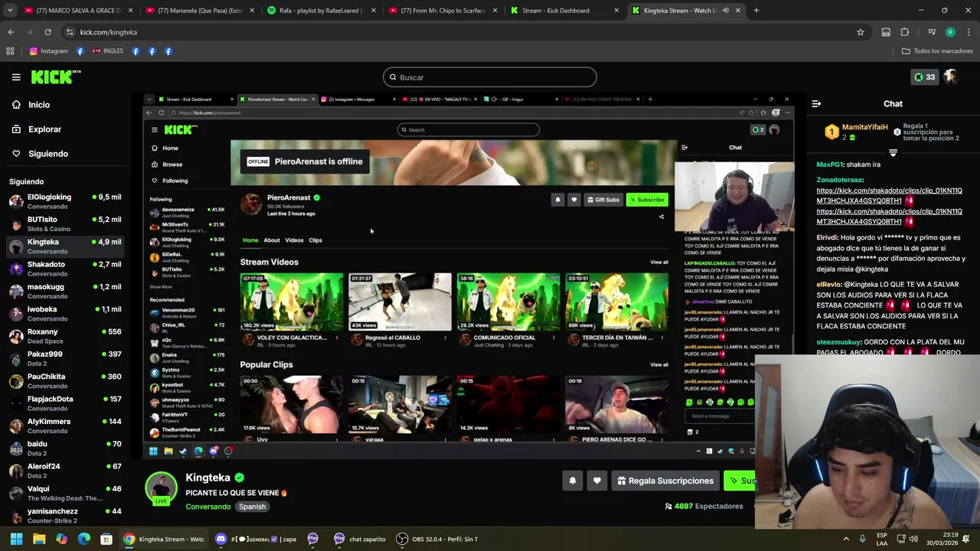This screenshot has width=980, height=551.
Task: Open Instagram bookmark in bookmarks bar
Action: click(x=48, y=51)
